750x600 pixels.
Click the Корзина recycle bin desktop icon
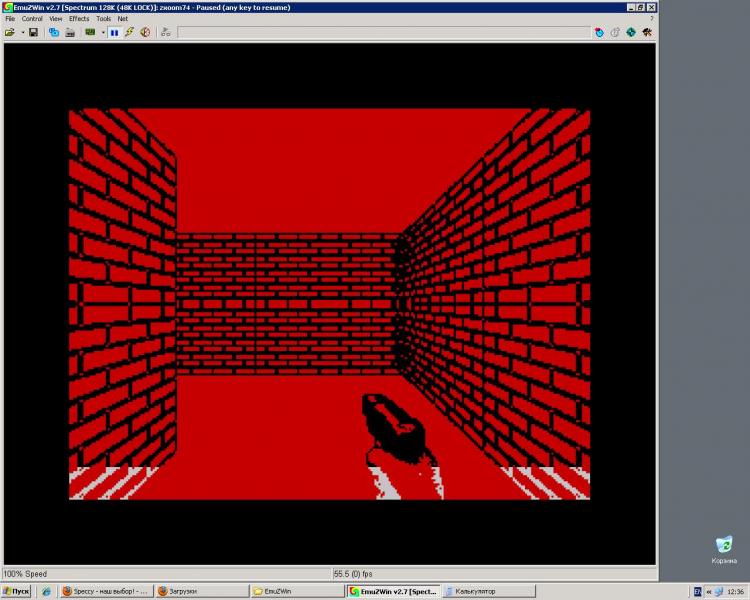(x=724, y=549)
